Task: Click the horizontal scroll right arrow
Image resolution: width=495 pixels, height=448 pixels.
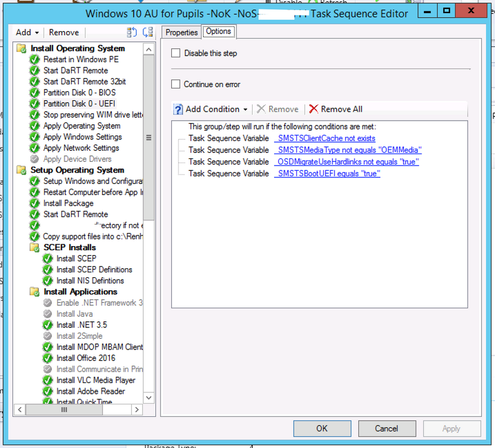Action: pos(136,410)
